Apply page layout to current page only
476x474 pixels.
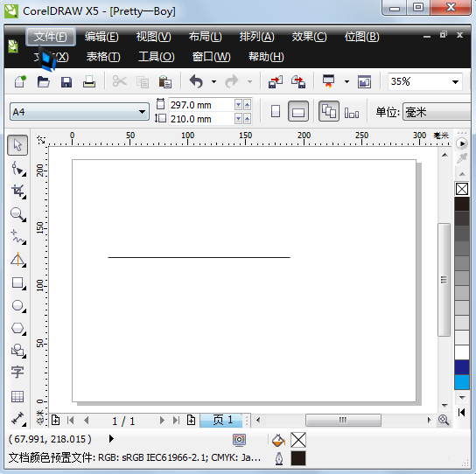coord(352,113)
